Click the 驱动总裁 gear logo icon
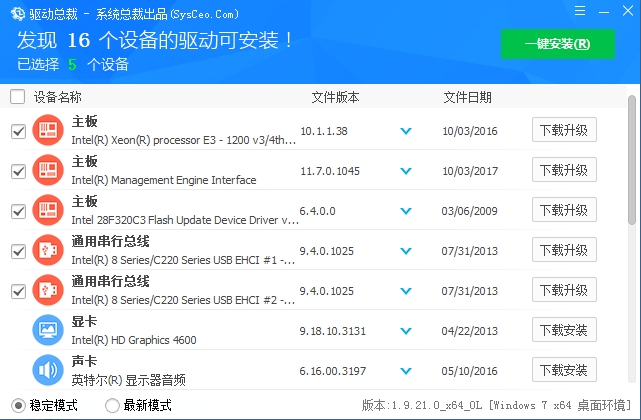This screenshot has width=641, height=420. [x=18, y=14]
